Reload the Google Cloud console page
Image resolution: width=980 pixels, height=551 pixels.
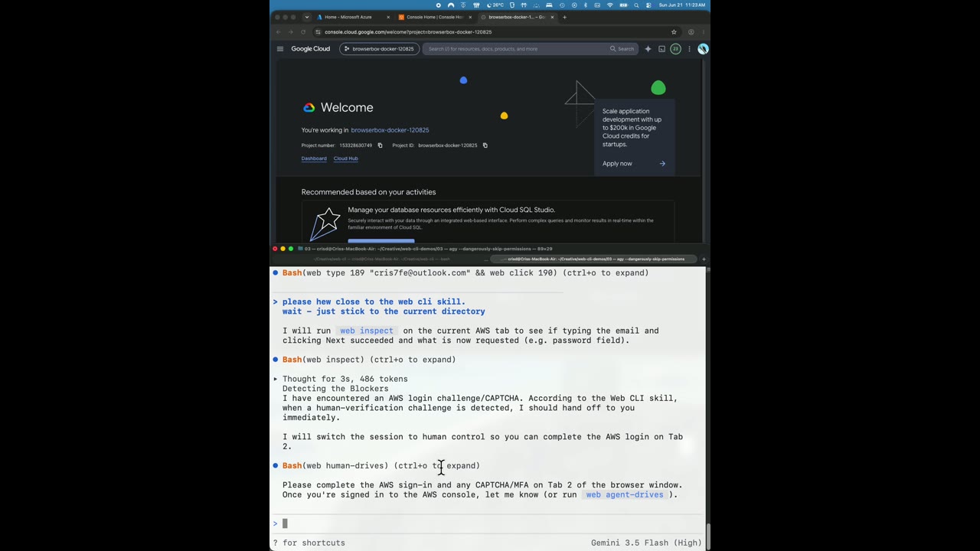(x=303, y=32)
